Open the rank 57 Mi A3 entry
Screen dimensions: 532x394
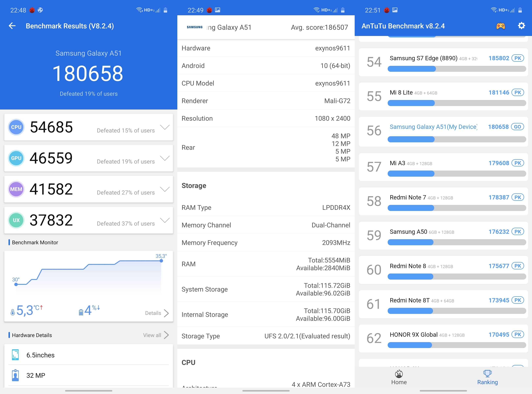(443, 167)
